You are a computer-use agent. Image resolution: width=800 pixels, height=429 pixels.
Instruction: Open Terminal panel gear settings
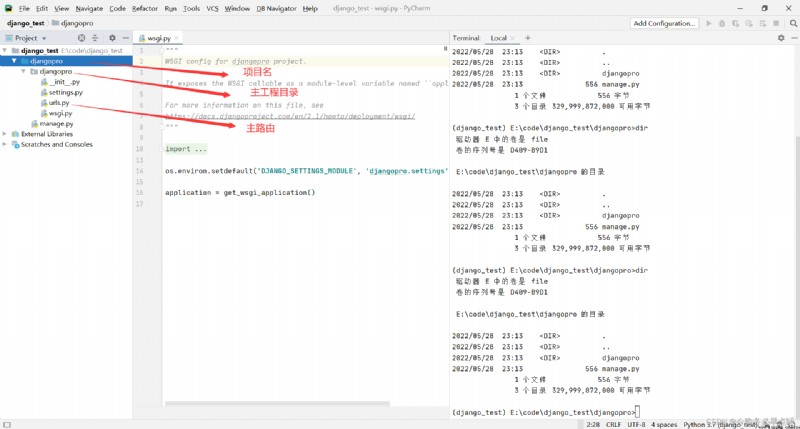[781, 38]
